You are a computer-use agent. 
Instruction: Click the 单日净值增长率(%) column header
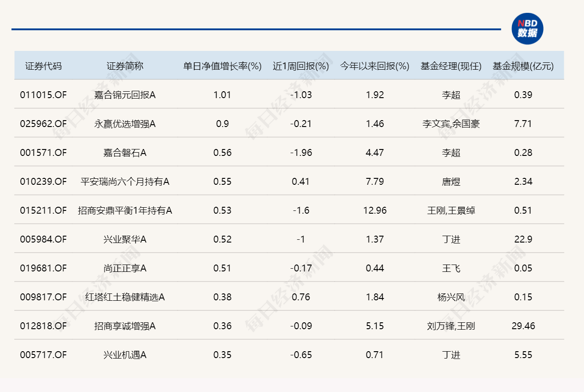tap(222, 66)
